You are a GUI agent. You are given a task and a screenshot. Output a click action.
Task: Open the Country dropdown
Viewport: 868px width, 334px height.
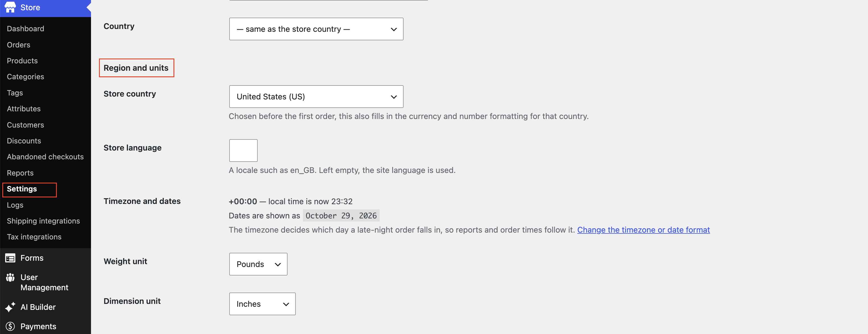[x=316, y=29]
